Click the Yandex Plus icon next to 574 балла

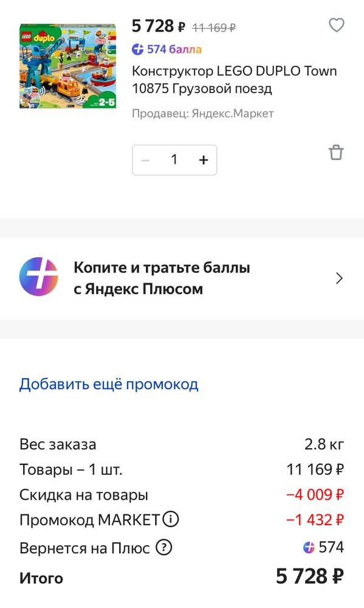pos(138,48)
